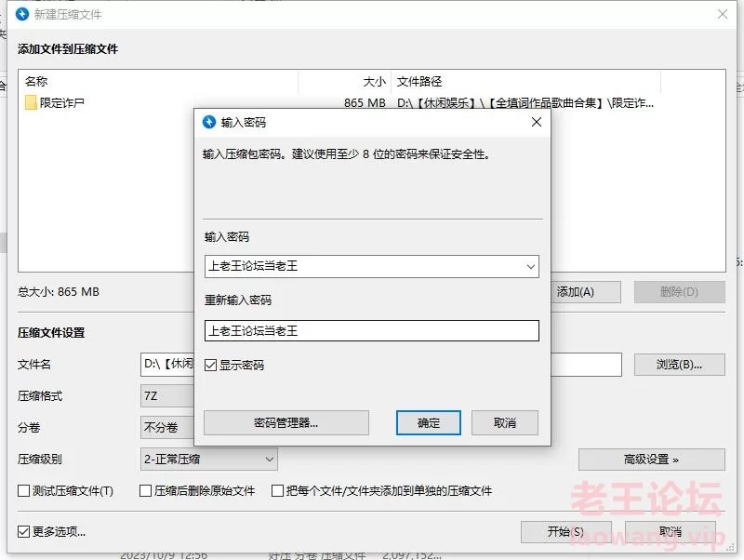Open the 分卷 split volume dropdown

tap(167, 428)
